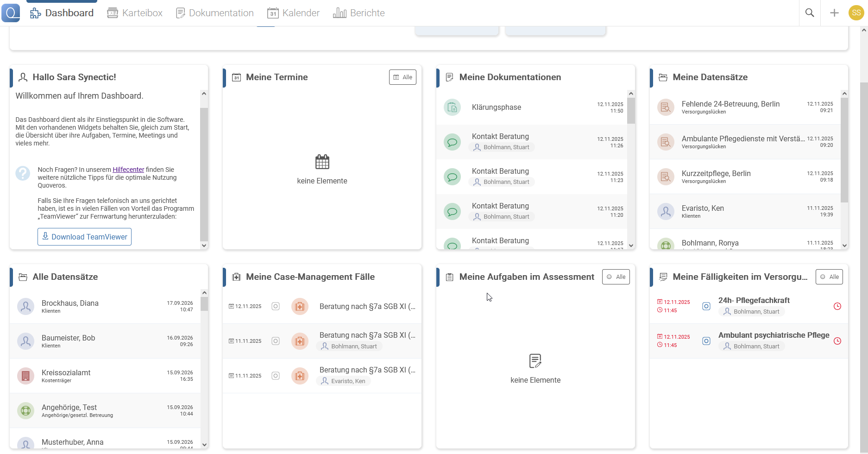Click the Quovero app logo
The width and height of the screenshot is (868, 454).
(11, 13)
